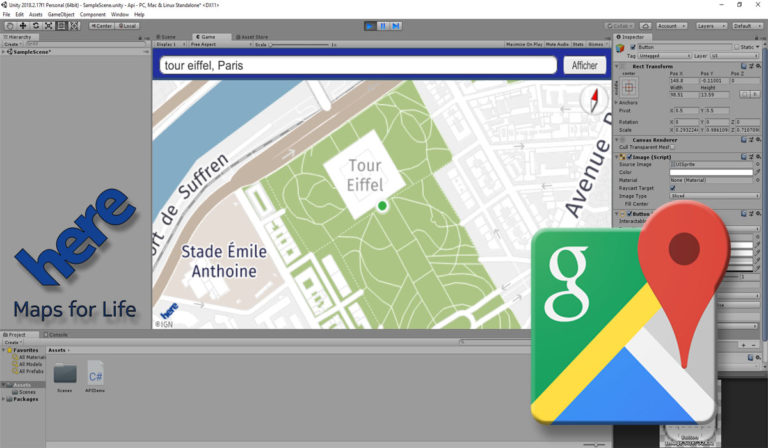Open the GameObject menu

61,15
